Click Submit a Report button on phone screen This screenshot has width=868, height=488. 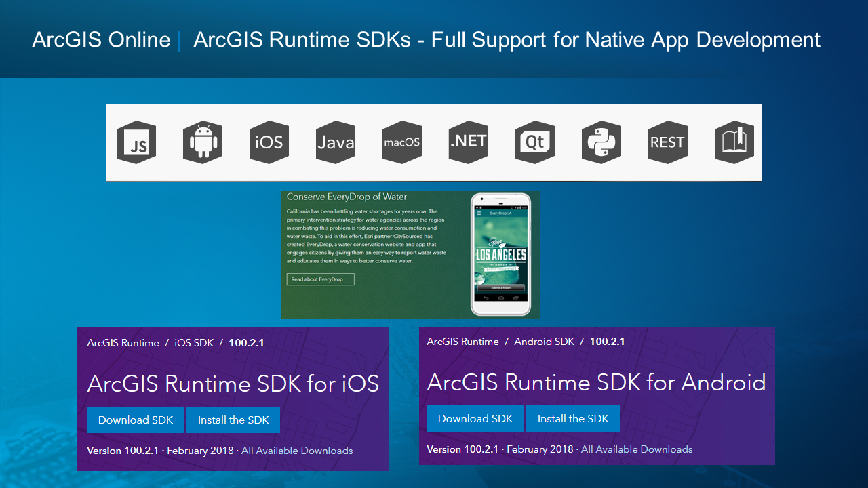(x=500, y=288)
